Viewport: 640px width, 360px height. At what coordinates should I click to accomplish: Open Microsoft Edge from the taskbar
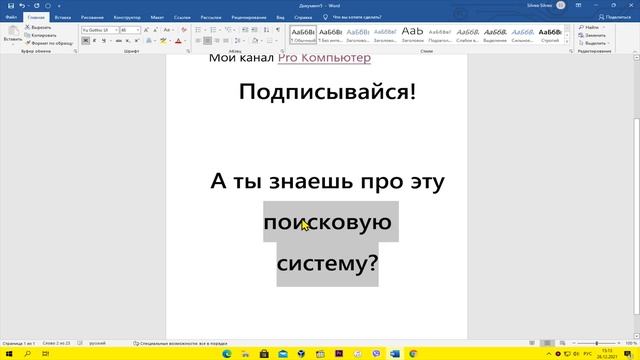pos(227,353)
